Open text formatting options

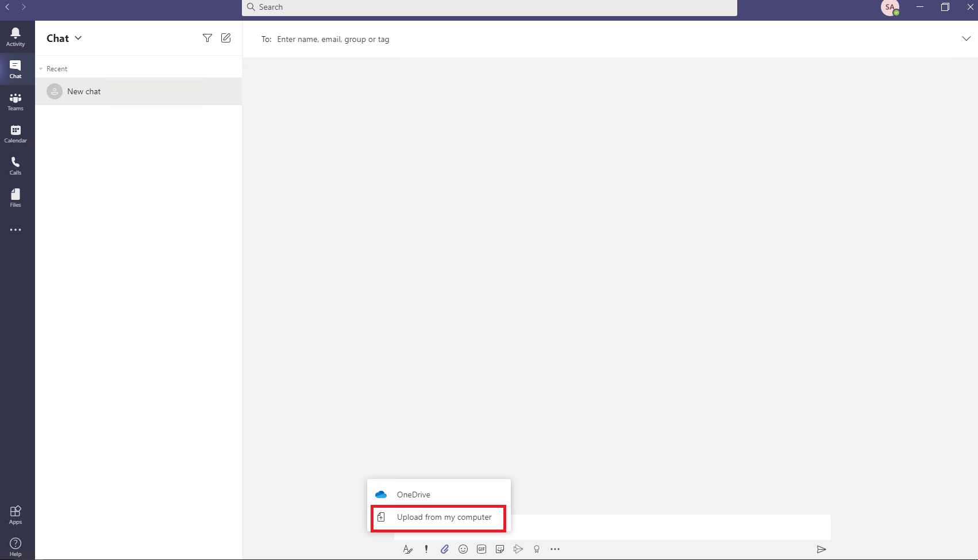(x=407, y=549)
